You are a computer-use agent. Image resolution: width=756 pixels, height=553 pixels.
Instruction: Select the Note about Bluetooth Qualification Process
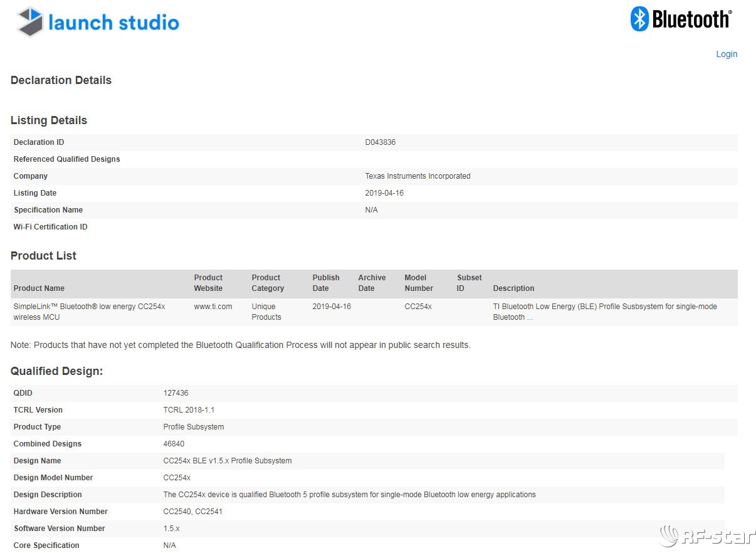tap(241, 345)
